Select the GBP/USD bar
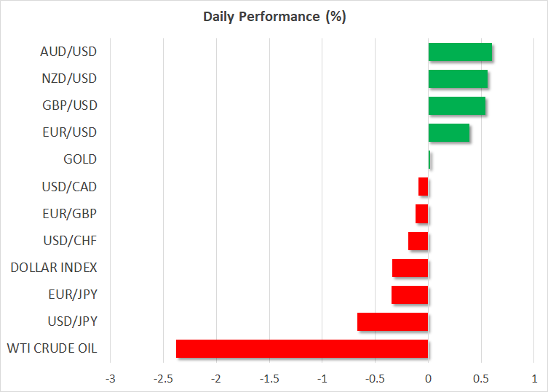Screen dimensions: 548x392 (457, 105)
